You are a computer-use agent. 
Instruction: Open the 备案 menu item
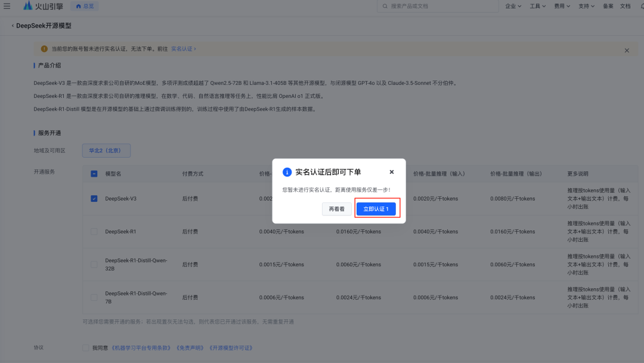[608, 6]
